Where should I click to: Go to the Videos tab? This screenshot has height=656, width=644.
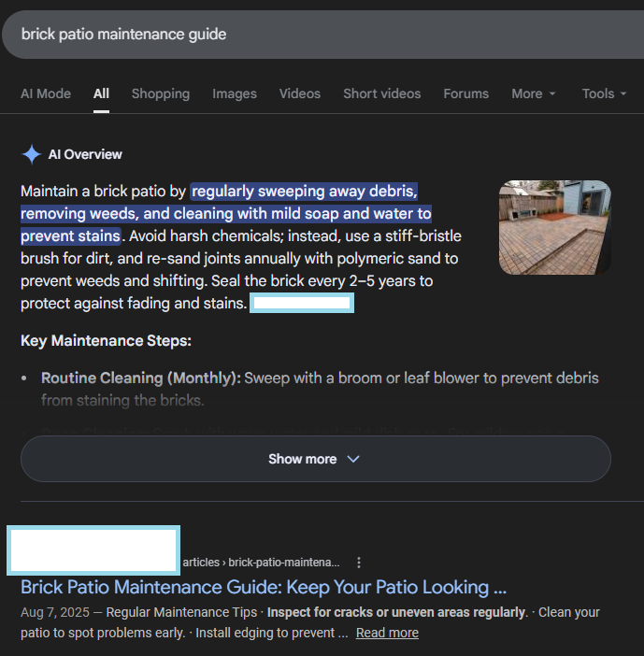tap(300, 93)
